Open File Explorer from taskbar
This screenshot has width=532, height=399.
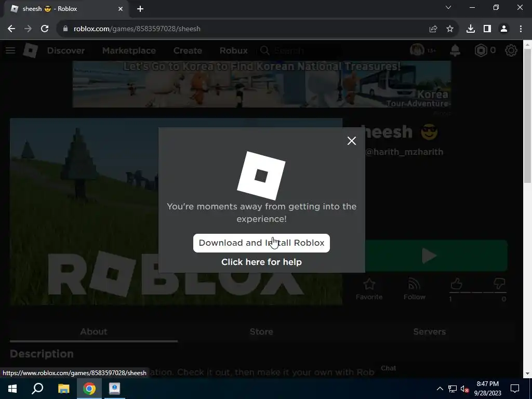tap(63, 389)
